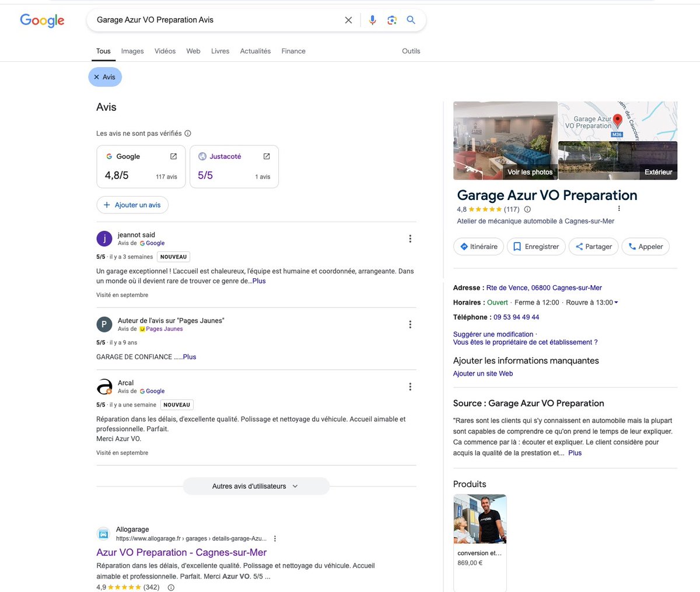The height and width of the screenshot is (592, 700).
Task: Switch to the Images tab
Action: point(132,51)
